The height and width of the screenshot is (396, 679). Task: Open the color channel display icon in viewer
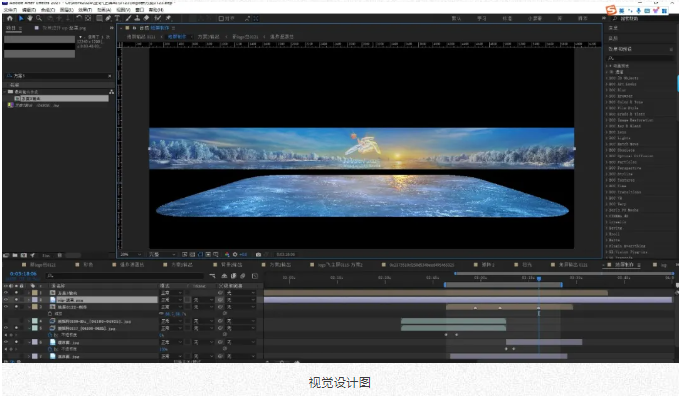point(227,254)
